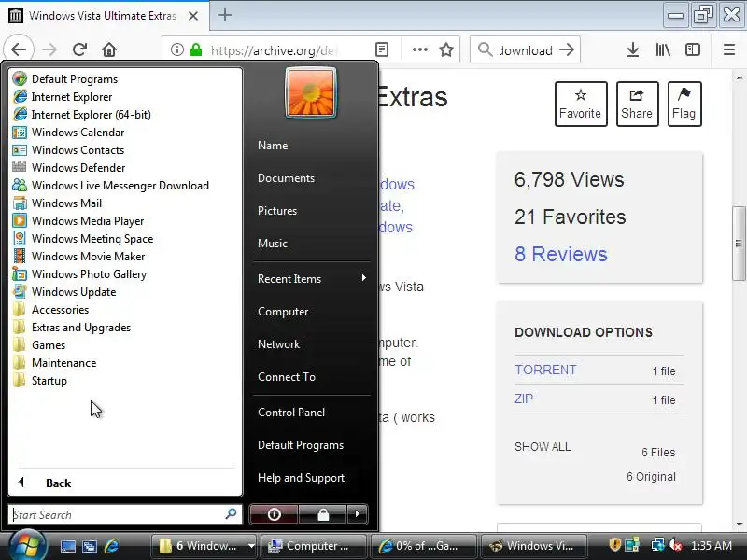Click Switch Between Windows Quick Launch icon

point(89,546)
